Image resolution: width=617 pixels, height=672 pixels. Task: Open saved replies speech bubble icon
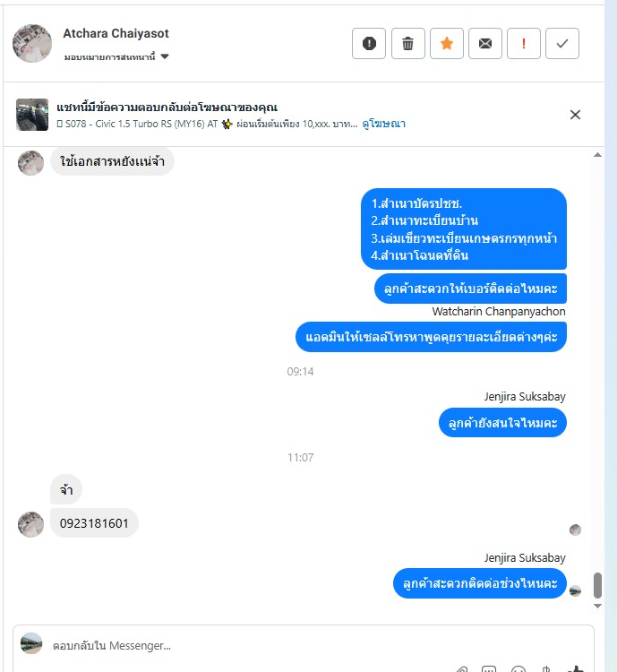[x=489, y=668]
